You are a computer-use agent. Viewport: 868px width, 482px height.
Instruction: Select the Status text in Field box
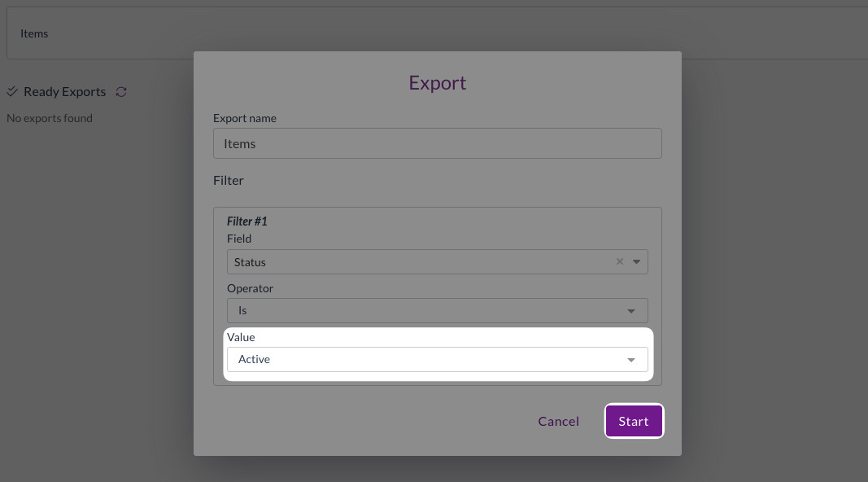[251, 262]
